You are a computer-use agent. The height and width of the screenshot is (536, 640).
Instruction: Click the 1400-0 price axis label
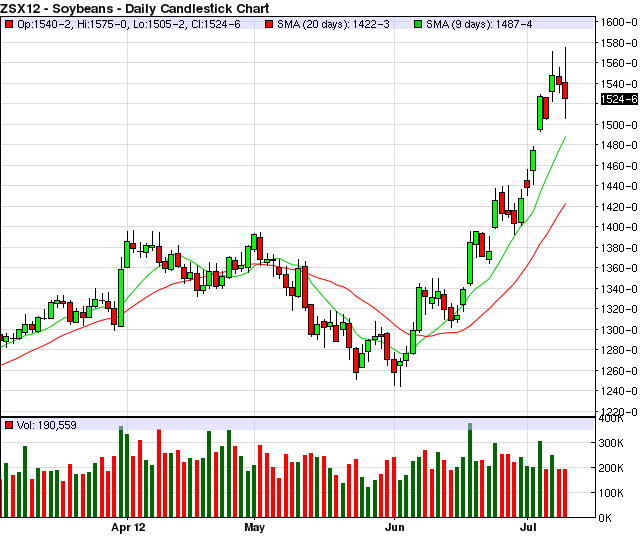[x=619, y=227]
